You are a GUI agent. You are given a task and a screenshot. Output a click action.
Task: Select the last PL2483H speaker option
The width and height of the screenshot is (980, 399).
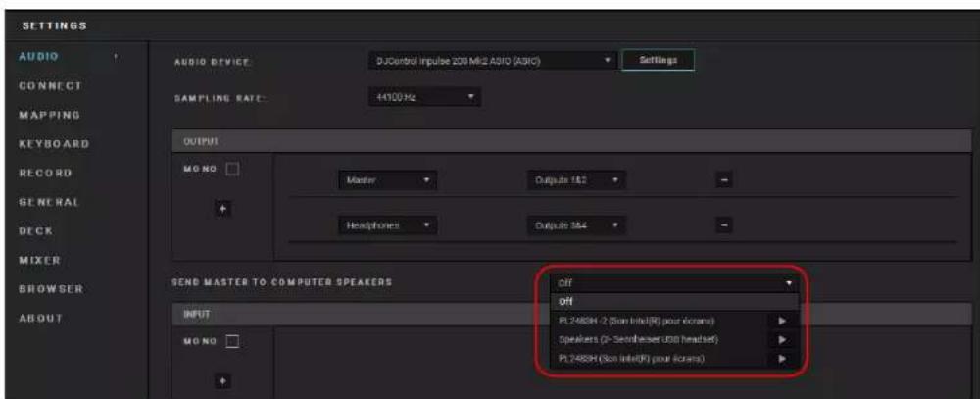click(x=659, y=359)
